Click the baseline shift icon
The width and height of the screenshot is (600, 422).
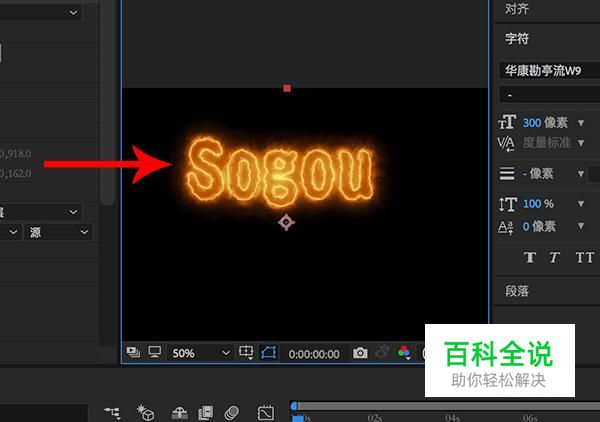[506, 227]
